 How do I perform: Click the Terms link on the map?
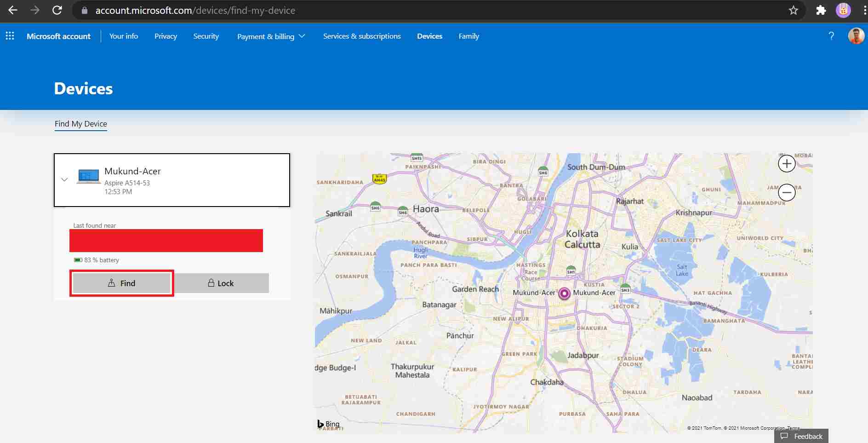pyautogui.click(x=794, y=428)
